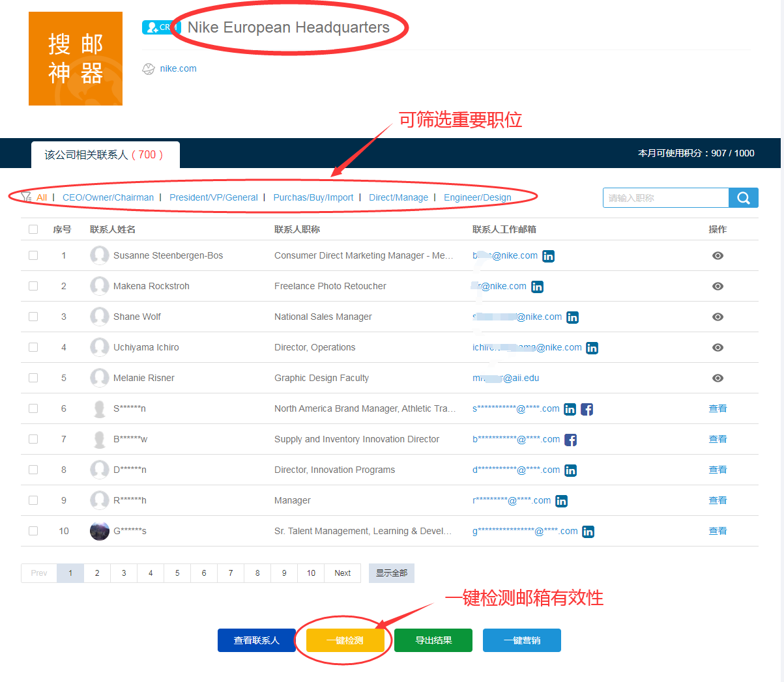This screenshot has width=784, height=682.
Task: Click the eye icon for Uchiyama Ichiro
Action: (718, 348)
